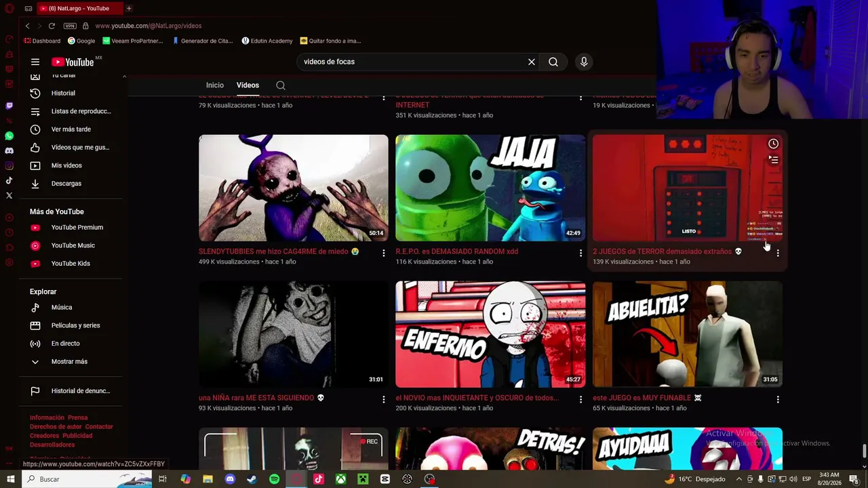This screenshot has height=488, width=868.
Task: Open Historial de denuncias sidebar entry
Action: click(71, 391)
